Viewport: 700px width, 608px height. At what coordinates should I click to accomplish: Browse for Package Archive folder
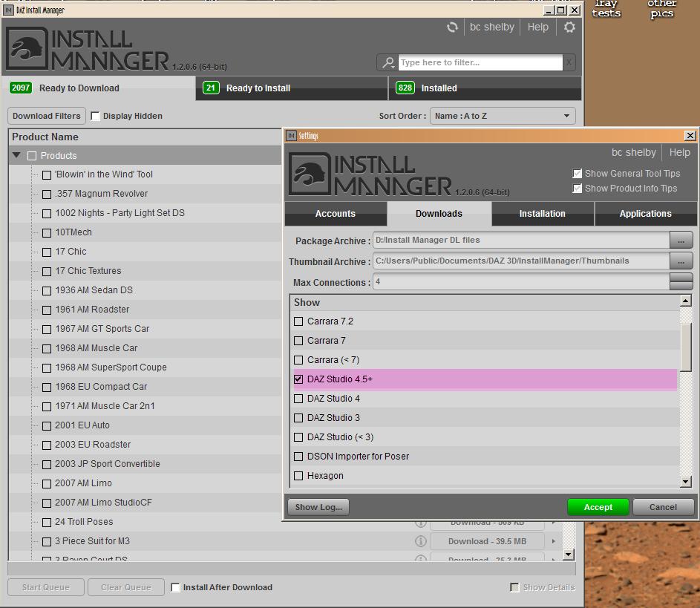(x=681, y=241)
